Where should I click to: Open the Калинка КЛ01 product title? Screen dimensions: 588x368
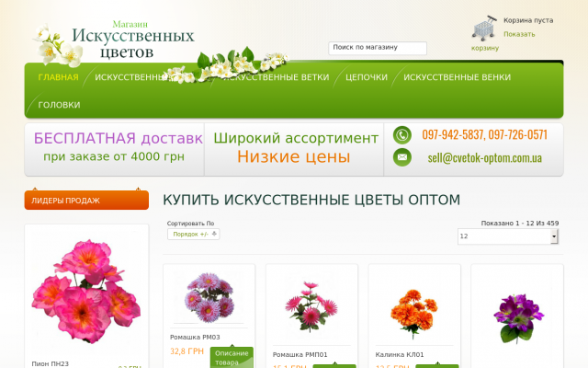400,354
